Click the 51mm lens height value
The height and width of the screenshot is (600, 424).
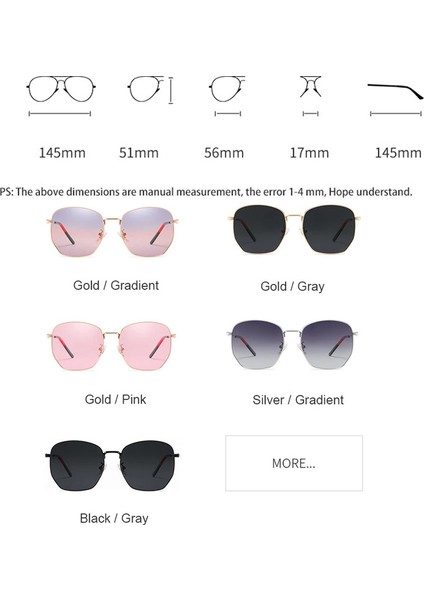[x=139, y=153]
